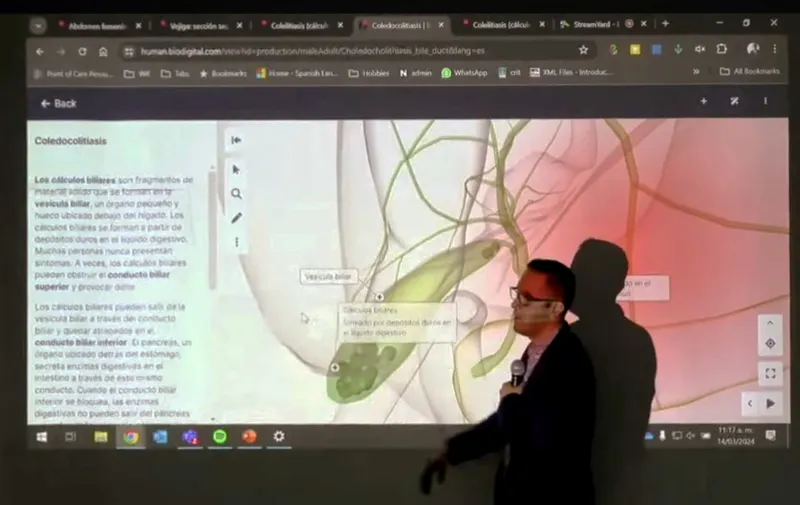Open the Hobbies bookmarks folder
Screen dimensions: 800x505
[x=368, y=73]
